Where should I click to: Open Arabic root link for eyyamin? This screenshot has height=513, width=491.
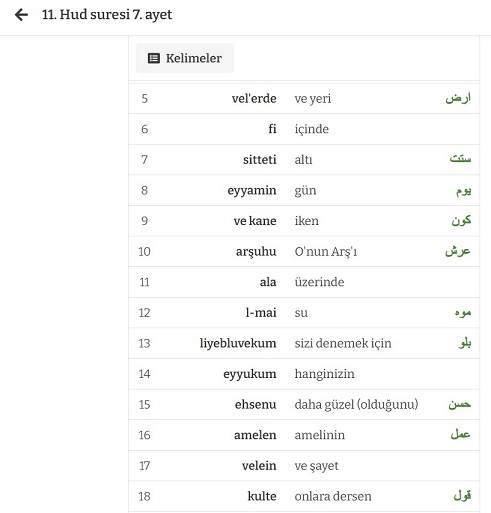(x=463, y=191)
